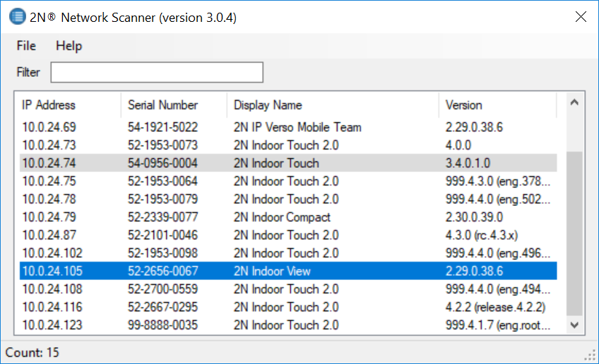Click version 999.4.4.0 (eng.494... cell
The width and height of the screenshot is (599, 364).
[498, 289]
